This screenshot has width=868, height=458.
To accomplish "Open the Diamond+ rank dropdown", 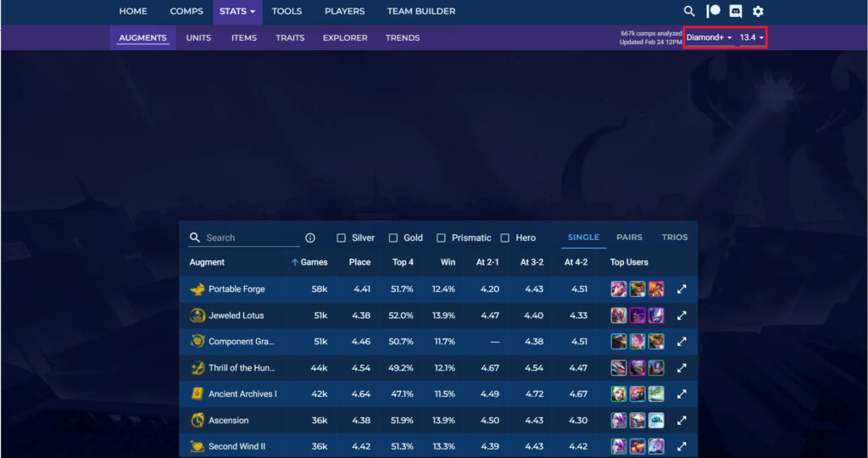I will click(709, 38).
